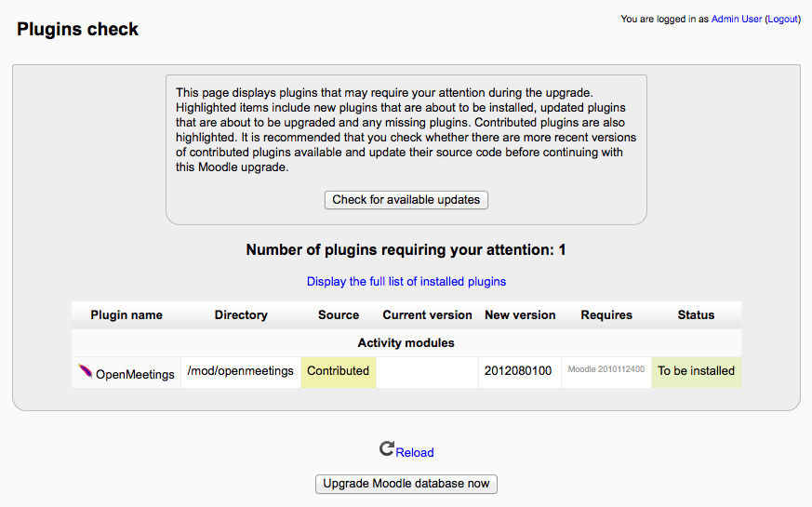Click the Requires column header
Image resolution: width=812 pixels, height=507 pixels.
pyautogui.click(x=606, y=314)
